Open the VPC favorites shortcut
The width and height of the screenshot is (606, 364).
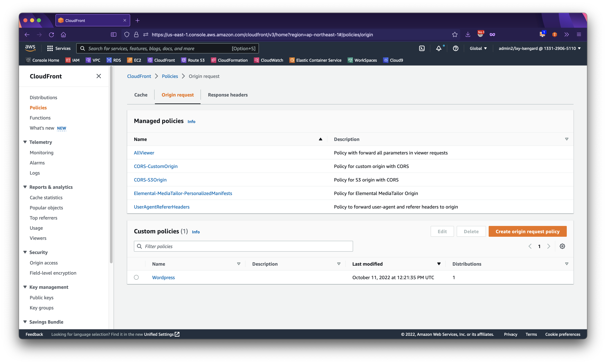pos(93,60)
